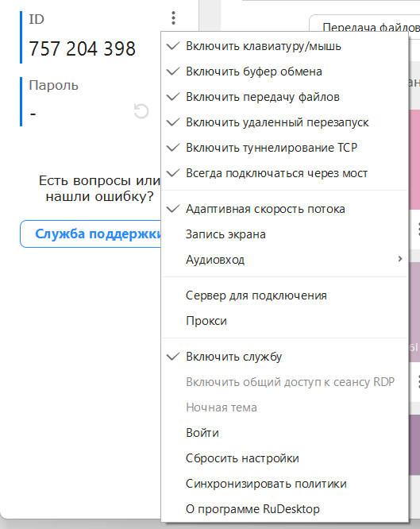Open "Сервер для подключения" settings
Viewport: 420px width, 529px height.
pos(285,295)
